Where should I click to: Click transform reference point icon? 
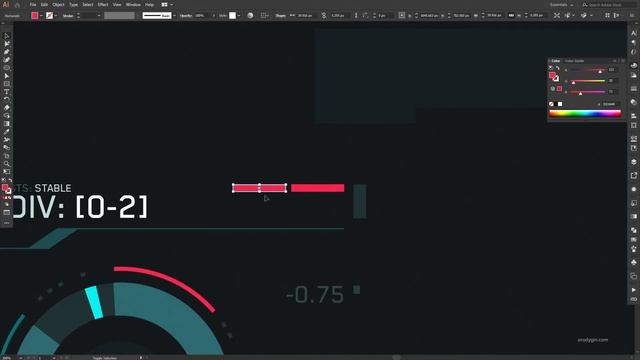click(x=402, y=16)
